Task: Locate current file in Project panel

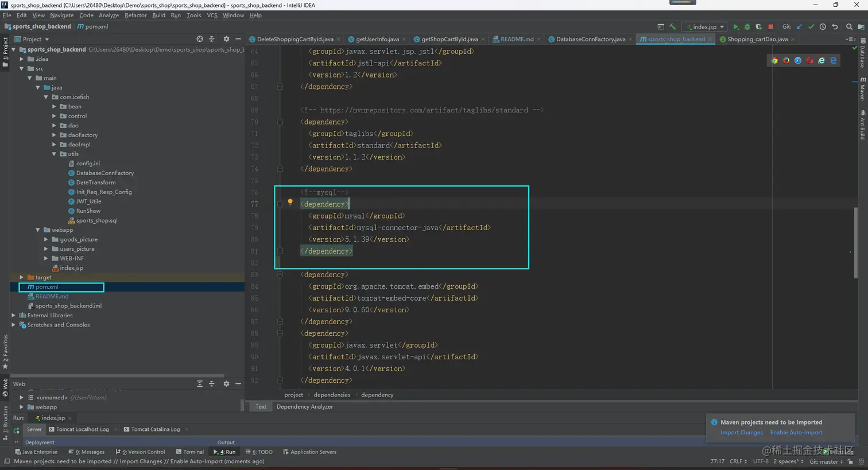Action: 200,39
